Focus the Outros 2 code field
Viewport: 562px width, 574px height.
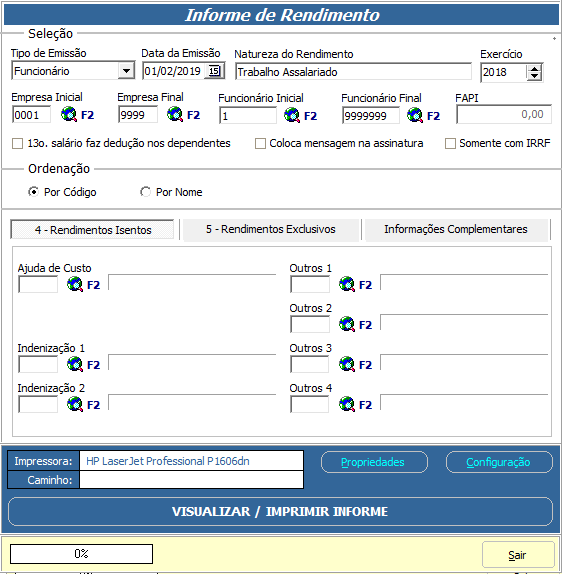pyautogui.click(x=310, y=324)
